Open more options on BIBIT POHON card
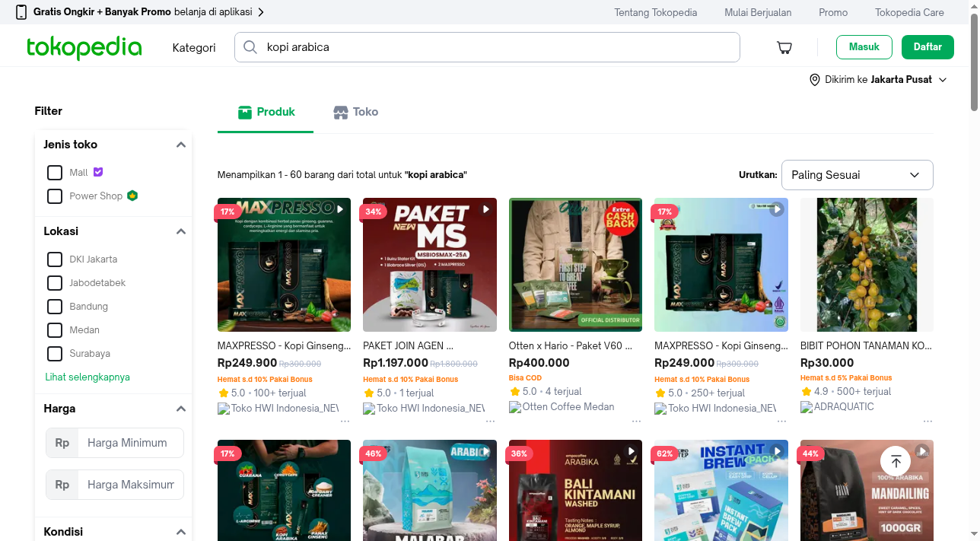This screenshot has height=541, width=980. tap(928, 420)
